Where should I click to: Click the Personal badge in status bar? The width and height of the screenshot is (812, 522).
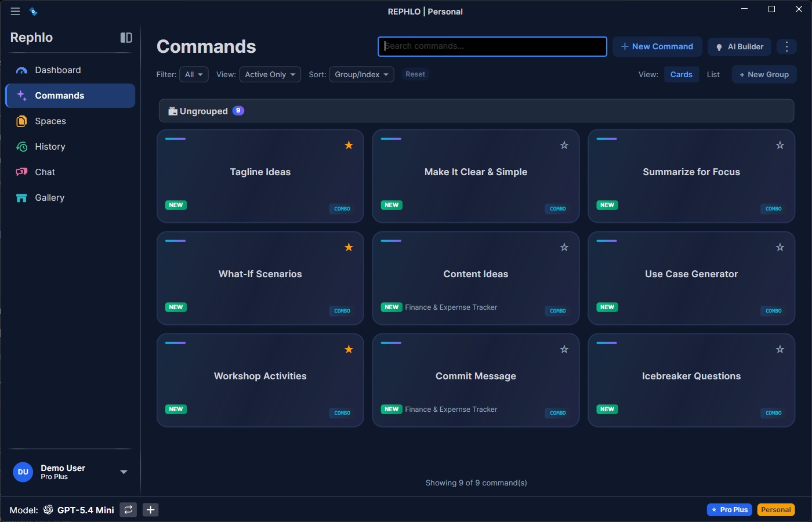(x=776, y=510)
